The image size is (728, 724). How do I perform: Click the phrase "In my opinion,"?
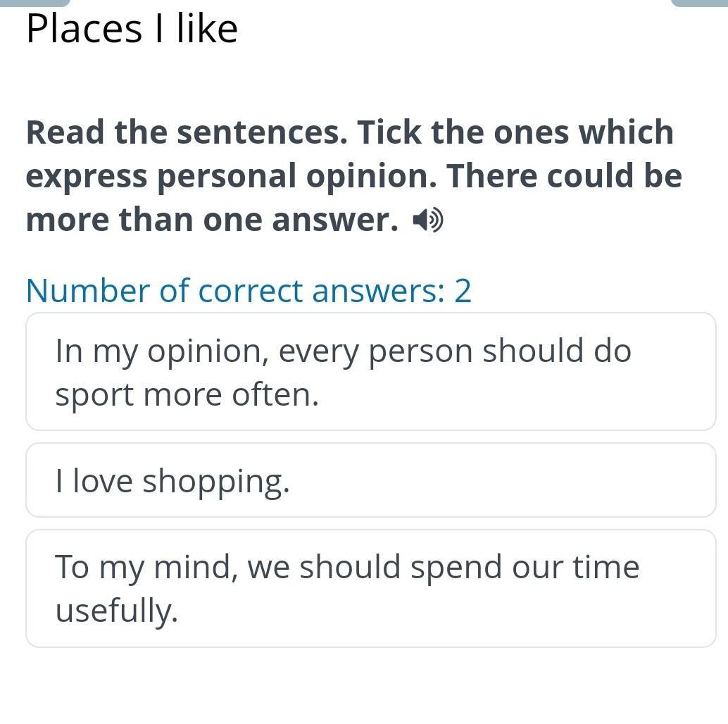pyautogui.click(x=162, y=351)
